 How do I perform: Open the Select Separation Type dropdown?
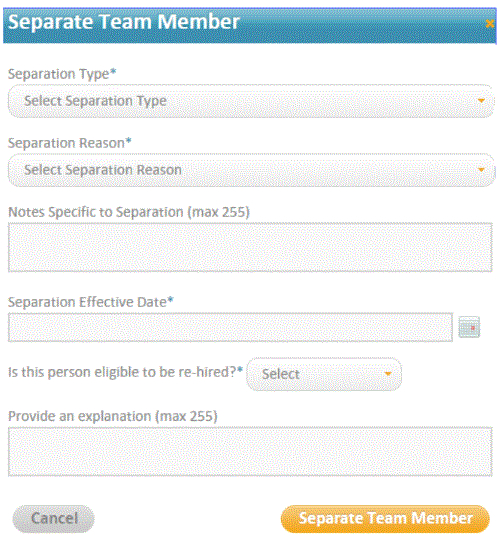point(251,101)
